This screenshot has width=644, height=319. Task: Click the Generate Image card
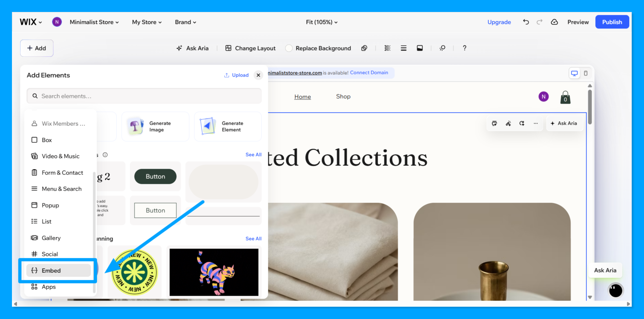point(155,127)
